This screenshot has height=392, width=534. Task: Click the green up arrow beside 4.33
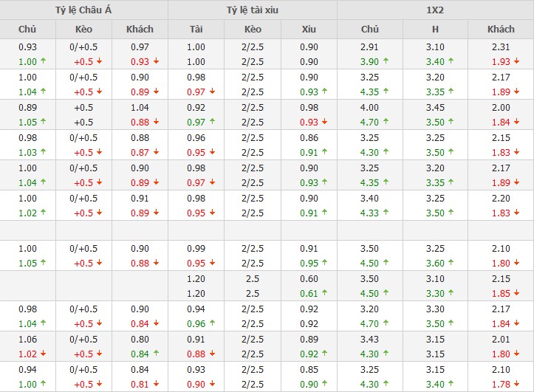[386, 213]
